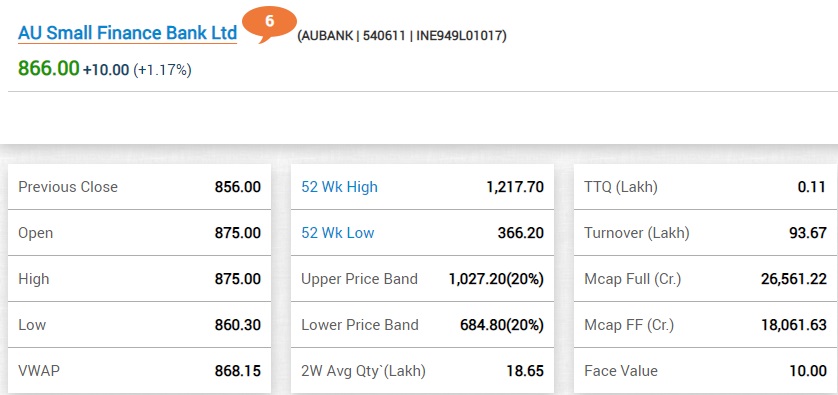Select the TTQ (Lakh) row
Screen dimensions: 838x395
[705, 187]
